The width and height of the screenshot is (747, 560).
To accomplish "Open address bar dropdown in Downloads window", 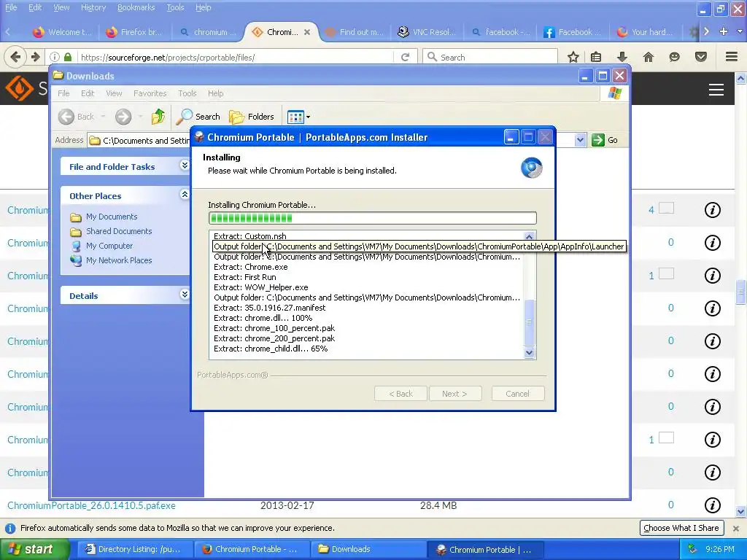I will [580, 140].
